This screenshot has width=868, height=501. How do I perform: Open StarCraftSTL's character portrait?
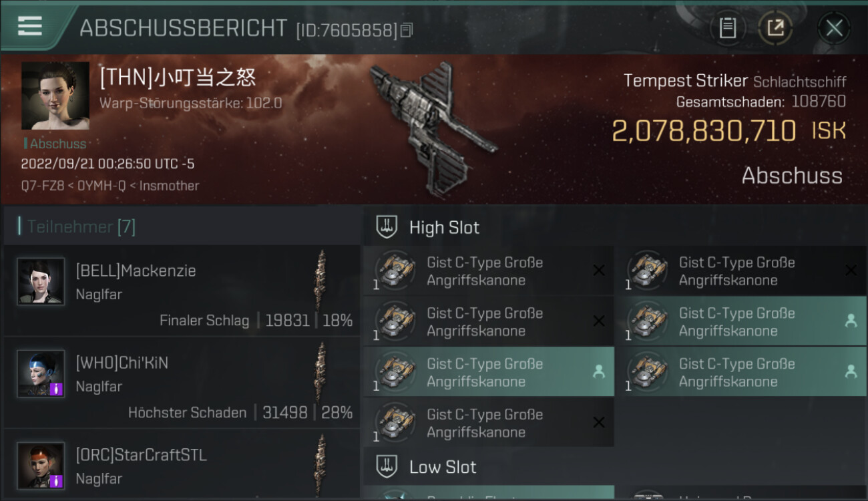[x=41, y=466]
